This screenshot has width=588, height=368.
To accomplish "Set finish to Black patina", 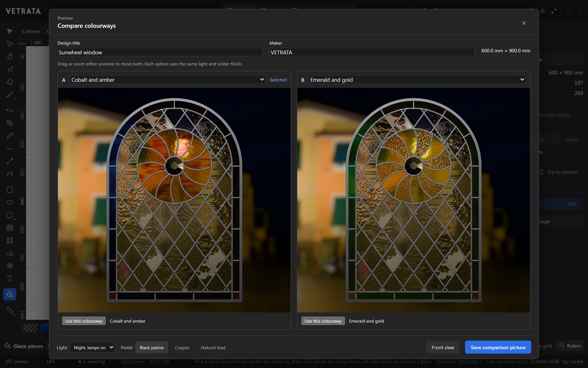I will click(151, 347).
